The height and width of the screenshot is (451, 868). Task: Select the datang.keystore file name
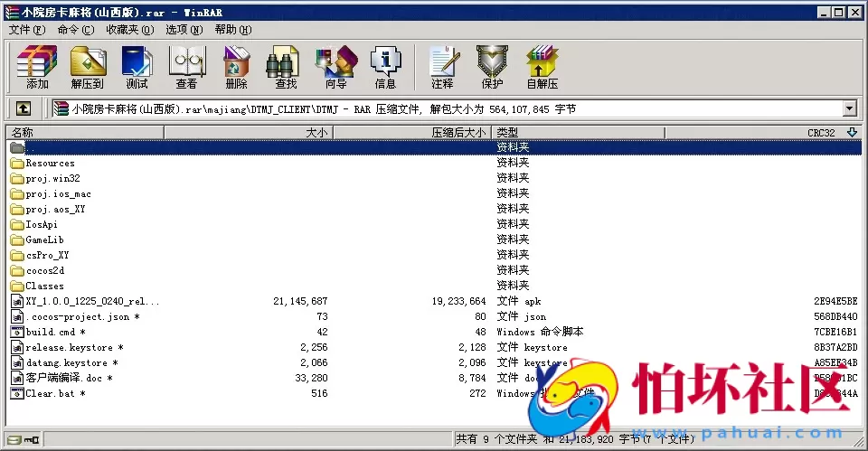[x=72, y=363]
